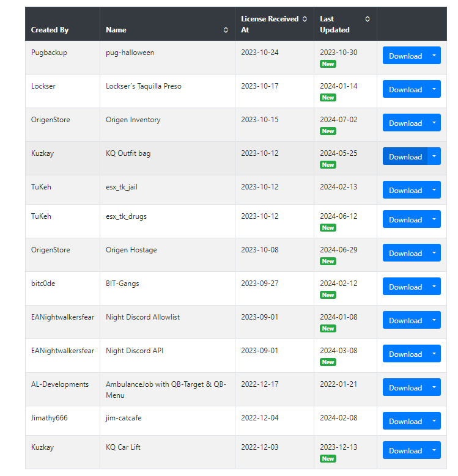Expand download options for Lockser's Taquilla Preso

point(434,89)
